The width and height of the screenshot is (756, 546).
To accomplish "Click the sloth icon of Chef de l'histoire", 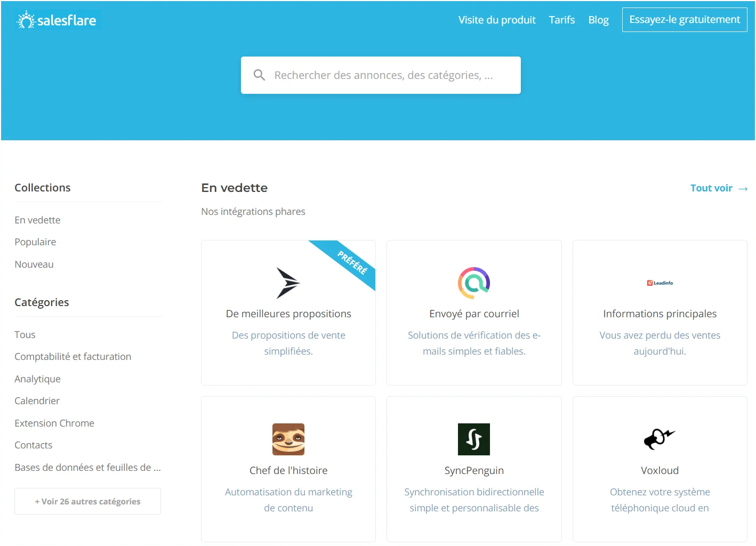I will [288, 439].
